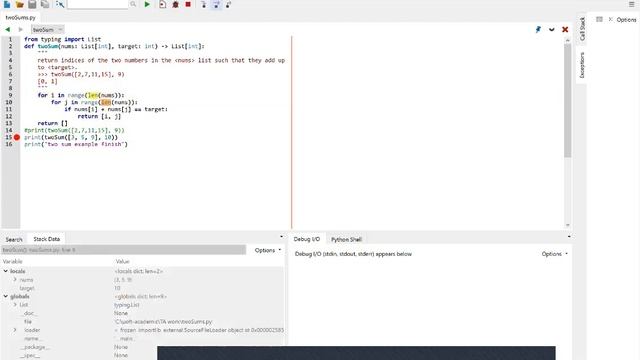Click the '<locals dict; len=2>' value cell
Image resolution: width=640 pixels, height=360 pixels.
click(x=139, y=271)
